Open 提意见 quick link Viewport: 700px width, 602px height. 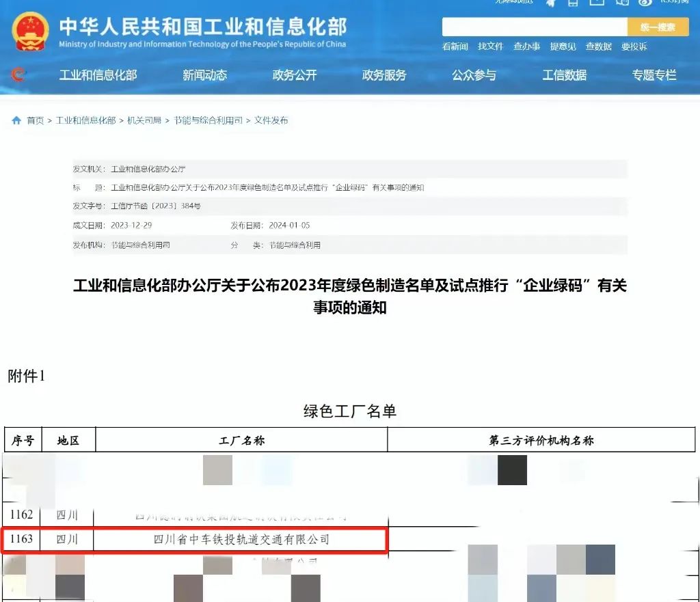563,46
